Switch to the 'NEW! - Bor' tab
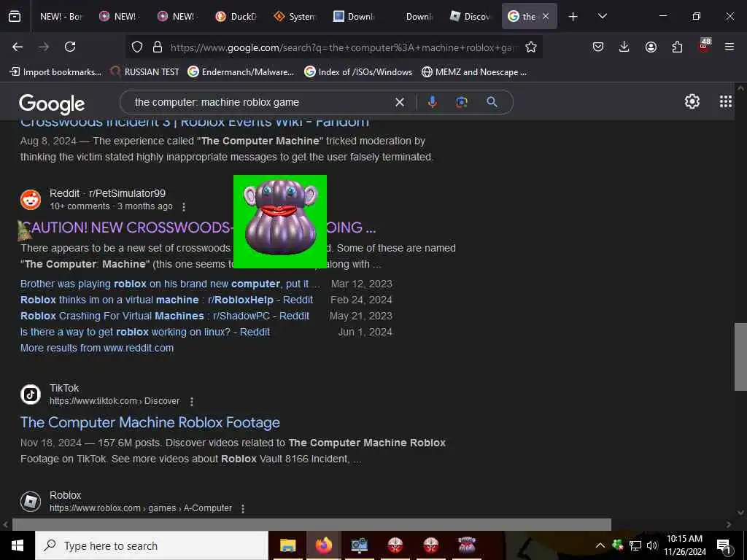The width and height of the screenshot is (747, 560). pos(61,16)
